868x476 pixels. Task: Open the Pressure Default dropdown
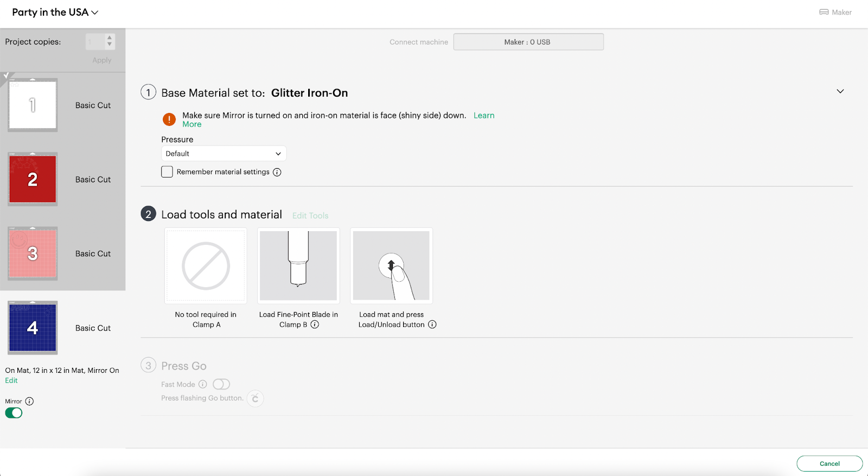pos(224,154)
